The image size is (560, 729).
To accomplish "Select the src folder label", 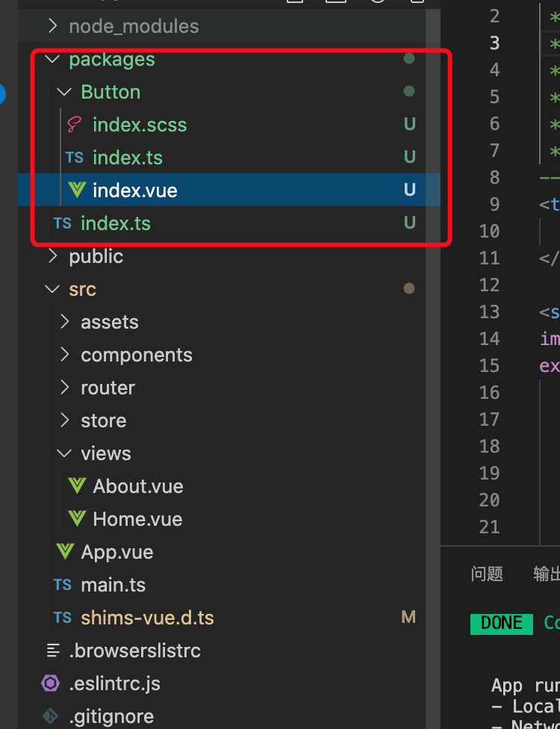I will click(83, 289).
